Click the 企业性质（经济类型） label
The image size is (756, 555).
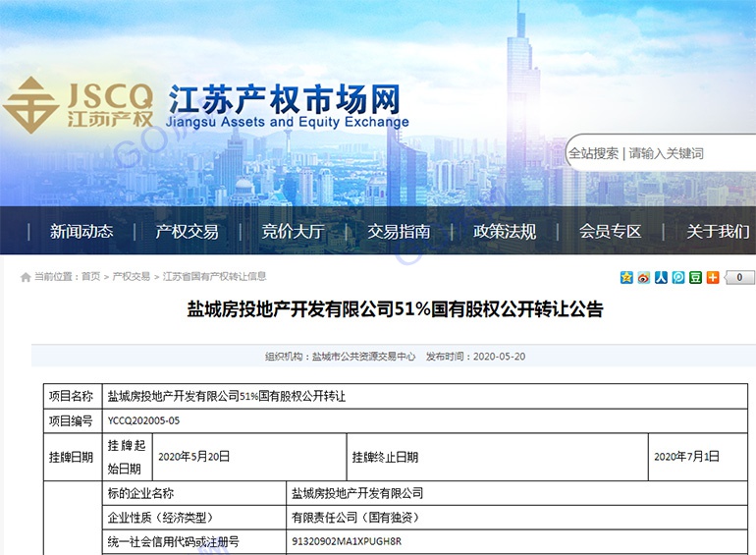161,518
